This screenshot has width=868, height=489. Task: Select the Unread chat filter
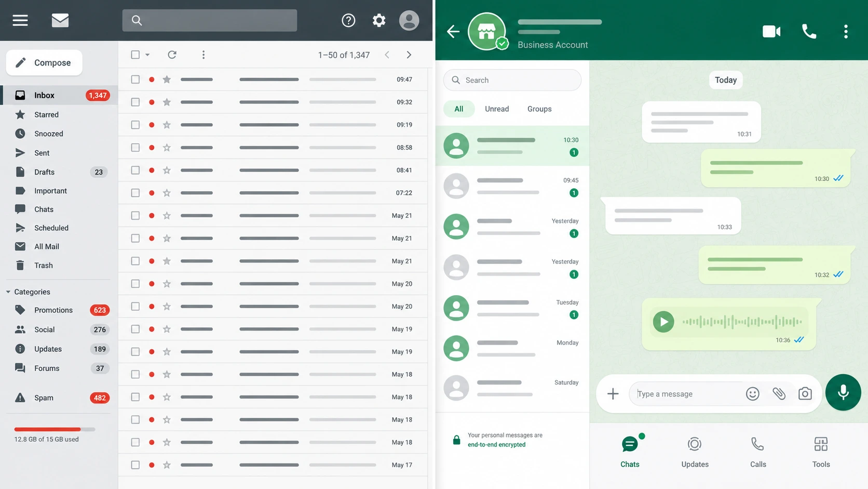tap(497, 109)
